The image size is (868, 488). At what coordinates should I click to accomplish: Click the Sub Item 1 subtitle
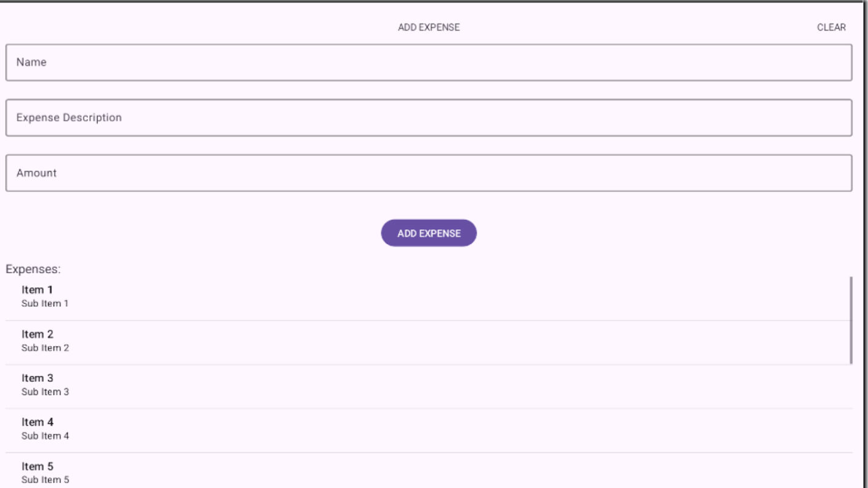pos(45,304)
